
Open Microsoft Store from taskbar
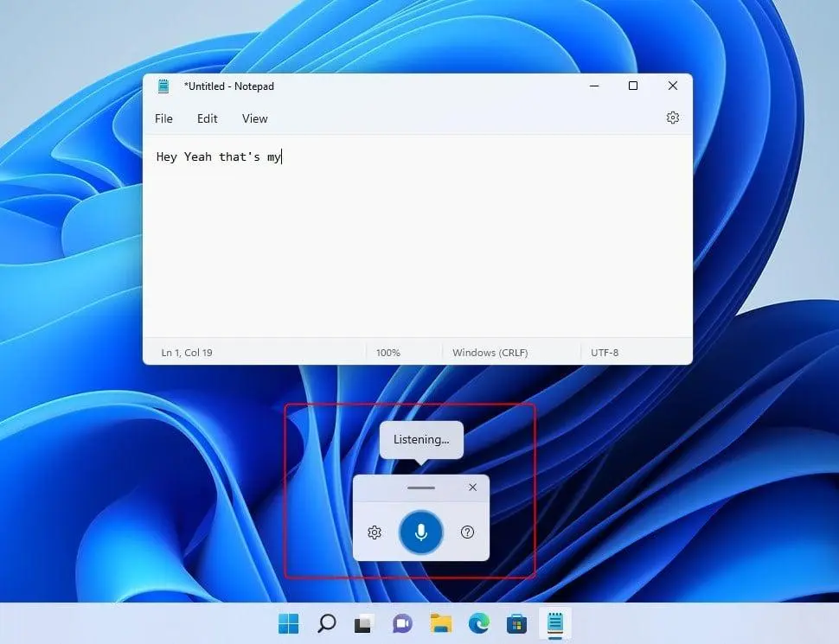tap(517, 623)
